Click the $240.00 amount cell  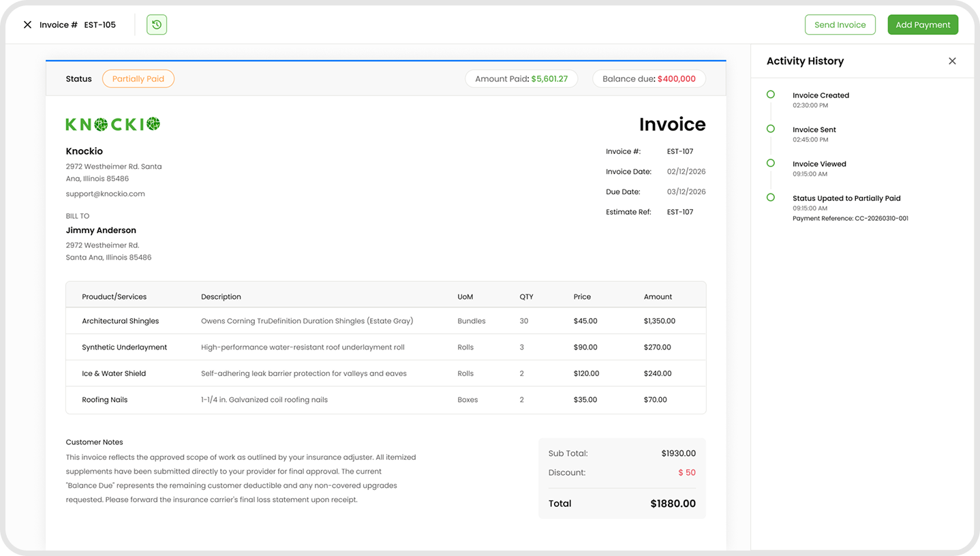click(658, 373)
